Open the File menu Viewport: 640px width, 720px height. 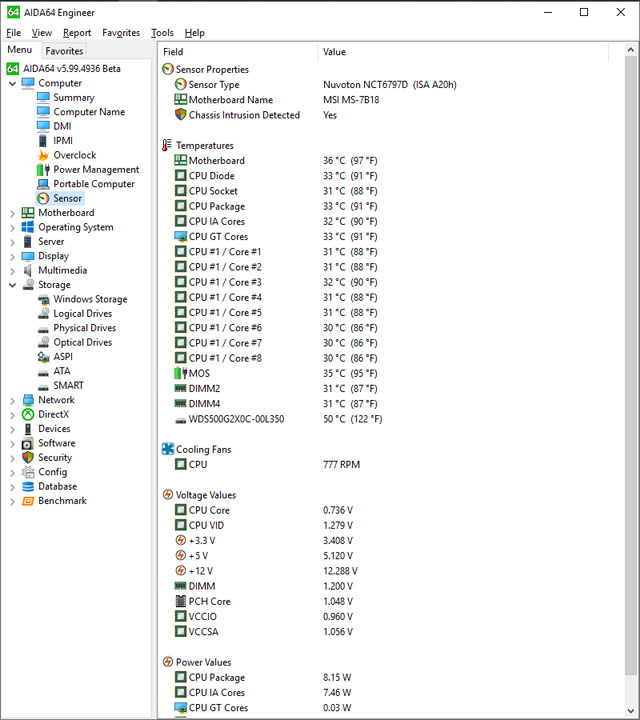[13, 33]
